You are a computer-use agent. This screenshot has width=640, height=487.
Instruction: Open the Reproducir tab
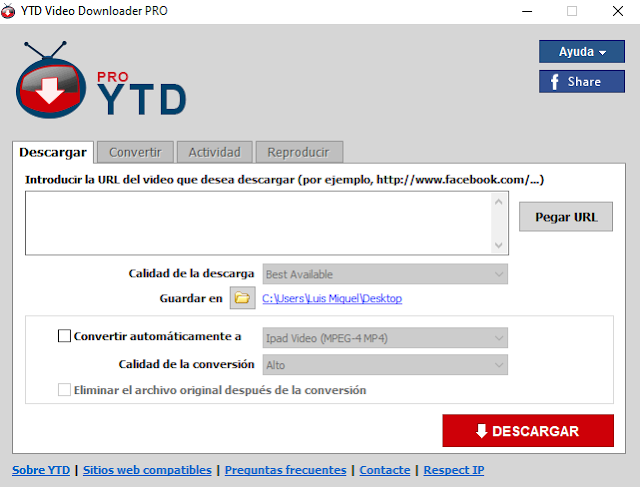click(299, 152)
